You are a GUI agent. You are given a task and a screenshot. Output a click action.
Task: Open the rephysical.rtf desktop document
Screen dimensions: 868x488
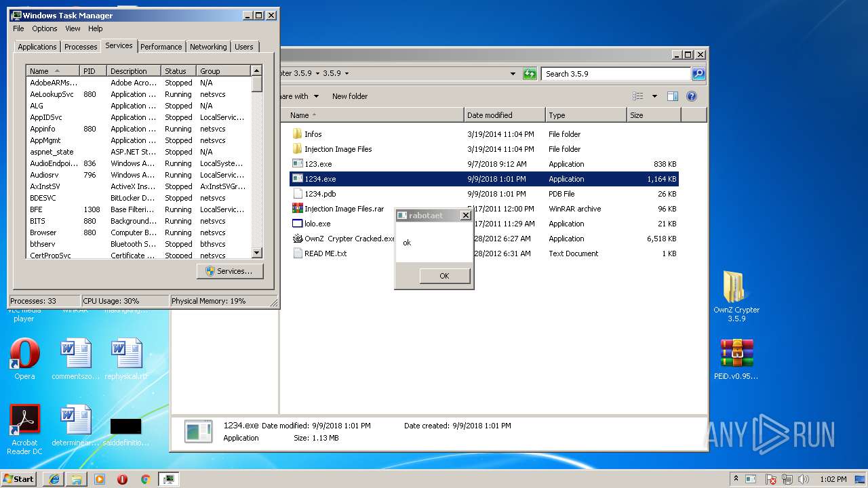coord(126,359)
